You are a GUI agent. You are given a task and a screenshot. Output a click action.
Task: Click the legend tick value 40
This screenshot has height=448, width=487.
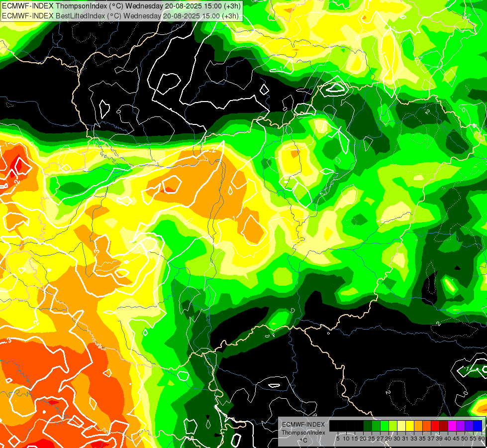448,439
